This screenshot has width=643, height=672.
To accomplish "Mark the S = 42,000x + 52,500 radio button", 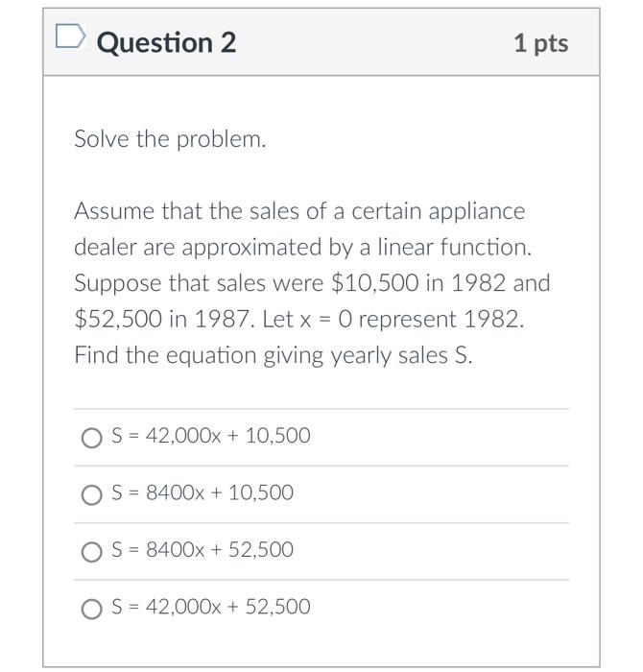I will tap(92, 608).
